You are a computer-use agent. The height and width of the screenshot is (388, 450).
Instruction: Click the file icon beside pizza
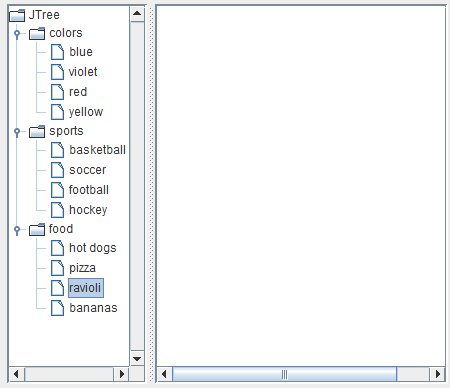(57, 268)
